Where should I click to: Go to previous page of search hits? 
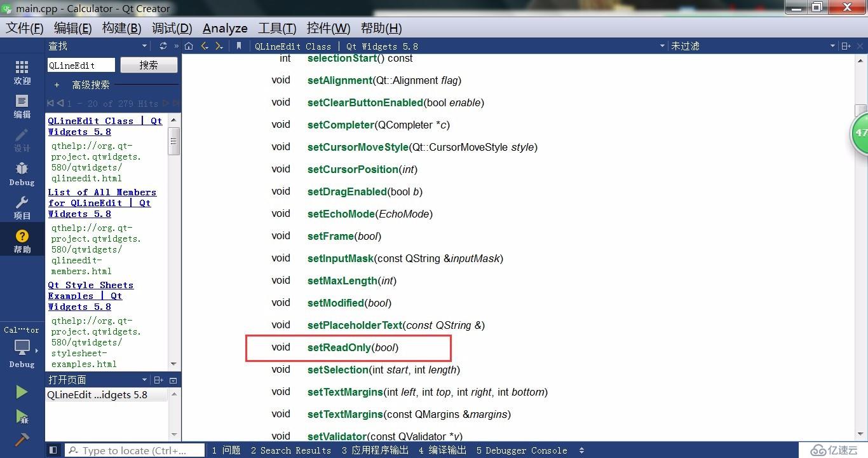pyautogui.click(x=60, y=103)
